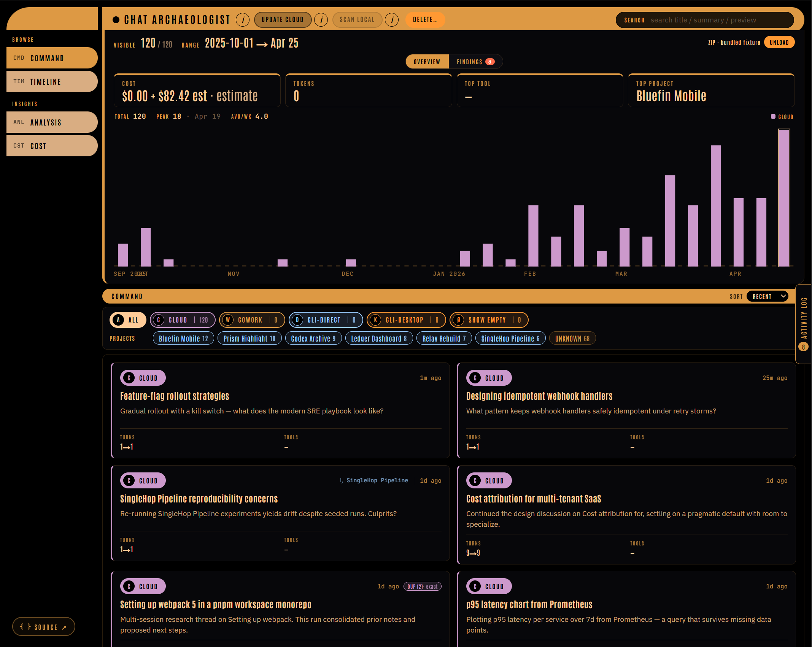Click the Scan Local button

click(x=357, y=20)
